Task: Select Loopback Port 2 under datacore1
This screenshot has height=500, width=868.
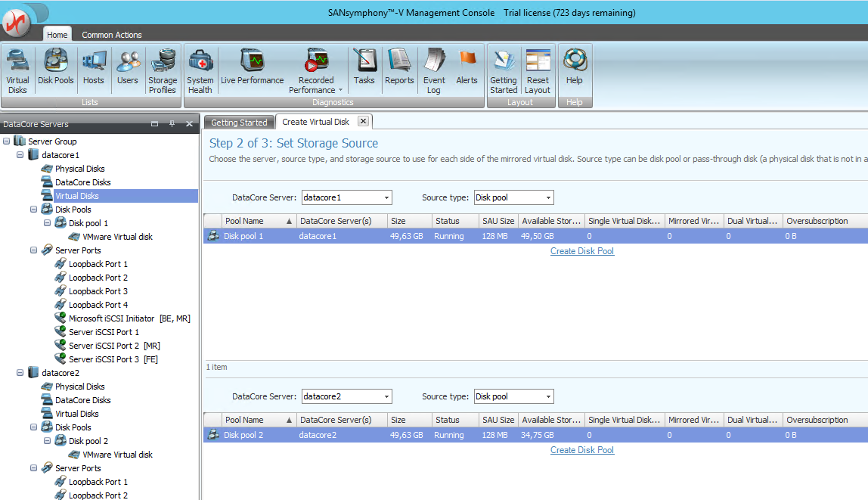Action: (98, 278)
